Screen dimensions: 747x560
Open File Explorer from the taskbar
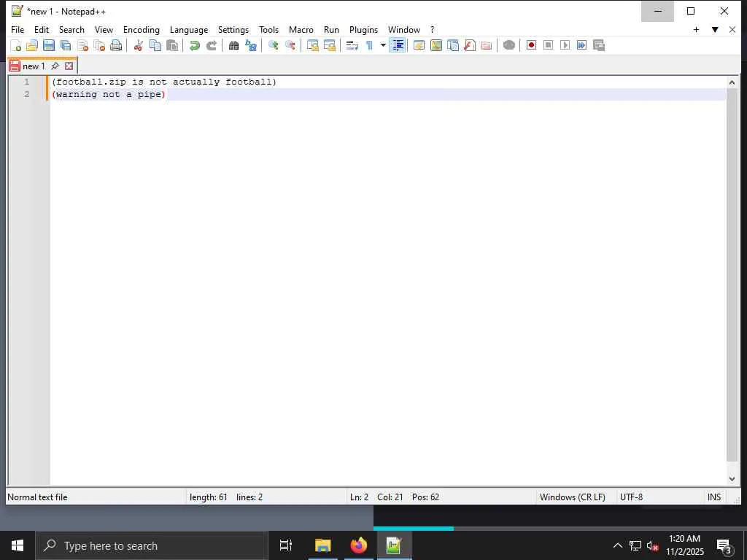point(322,545)
